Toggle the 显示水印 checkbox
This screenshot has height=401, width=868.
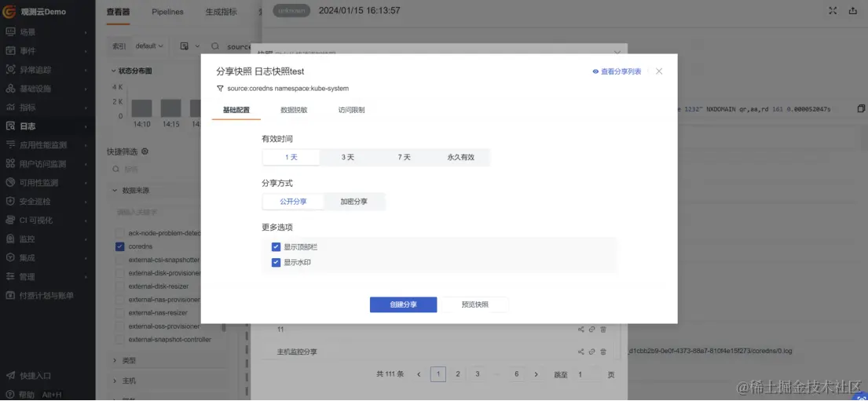click(277, 262)
